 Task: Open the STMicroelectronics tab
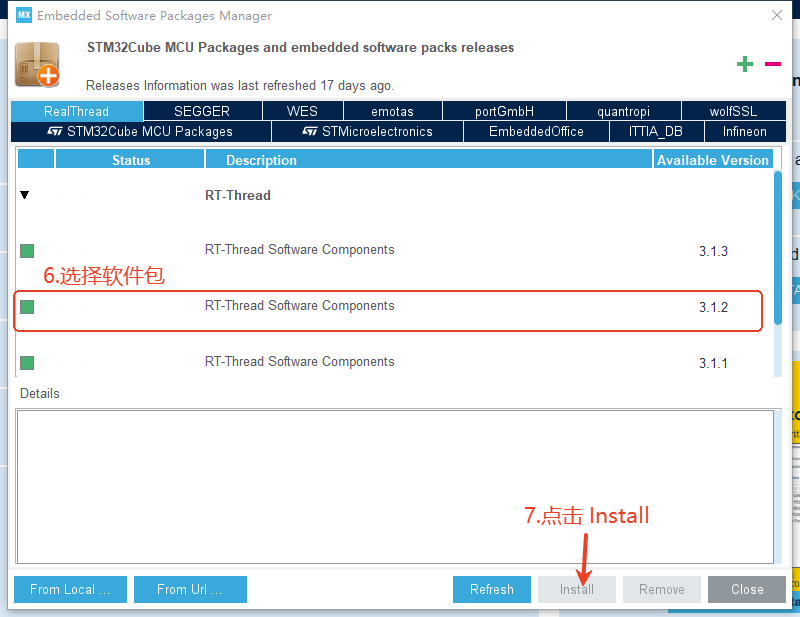click(367, 132)
